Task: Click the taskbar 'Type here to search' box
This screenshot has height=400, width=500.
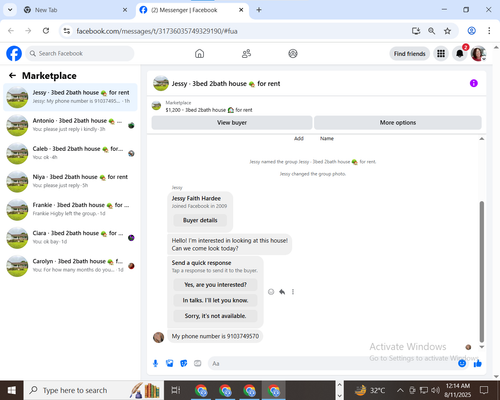Action: click(94, 390)
